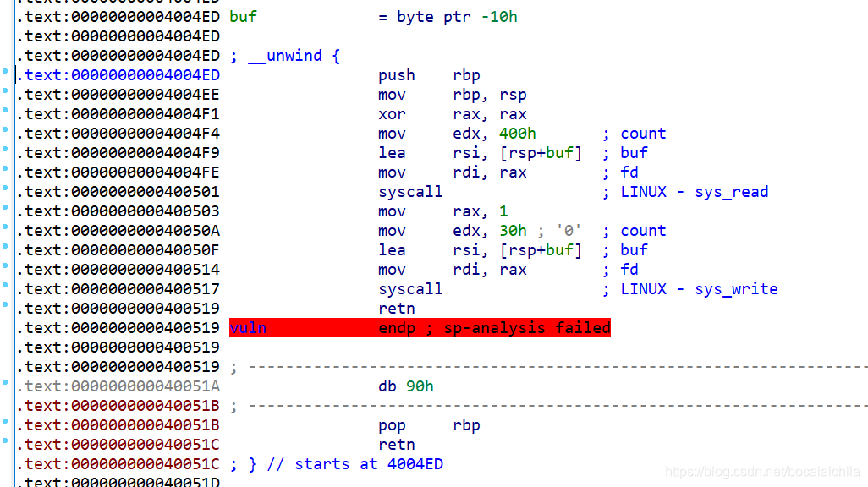Screen dimensions: 868x487
Task: Click address .text:00000000004004F4
Action: click(118, 134)
